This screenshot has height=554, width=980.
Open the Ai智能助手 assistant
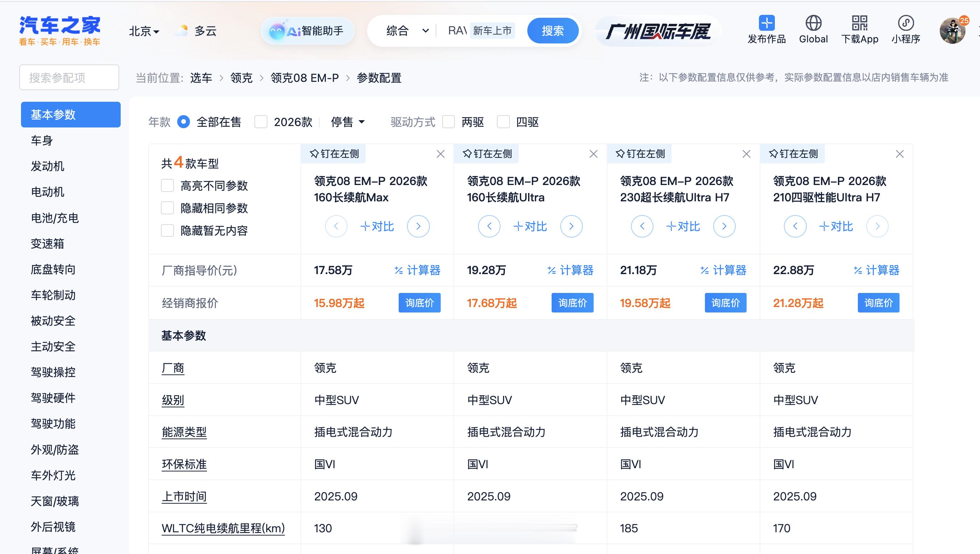pos(308,31)
